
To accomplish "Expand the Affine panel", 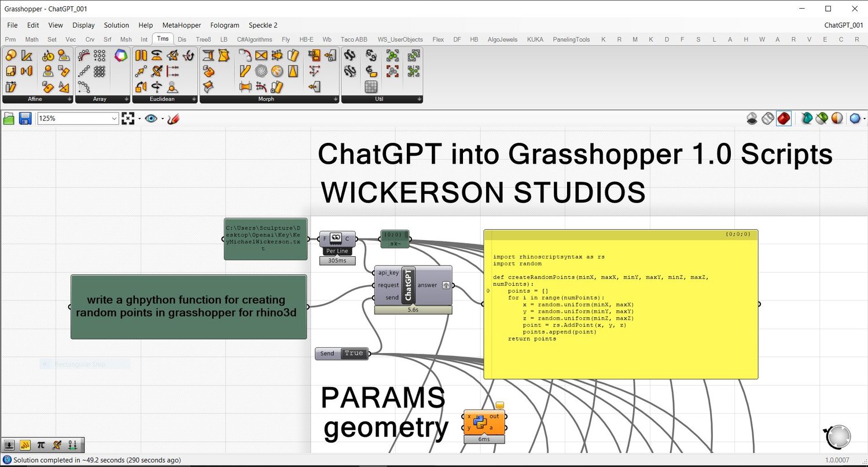I will tap(70, 100).
